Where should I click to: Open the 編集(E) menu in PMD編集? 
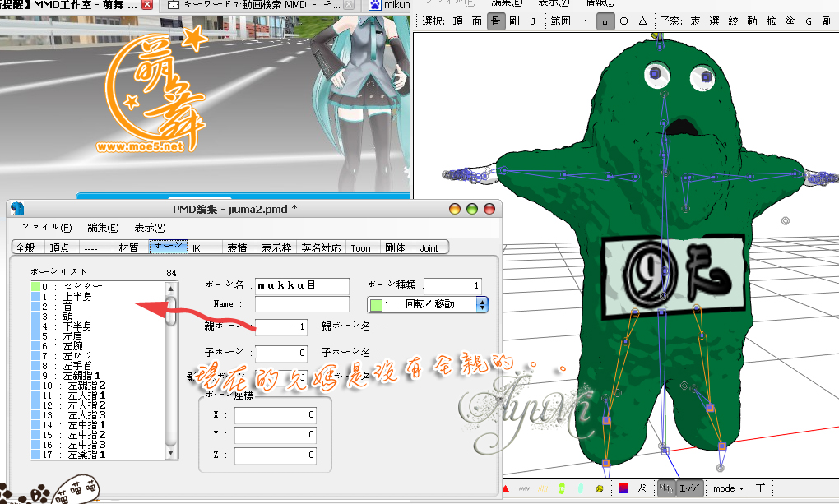point(103,228)
